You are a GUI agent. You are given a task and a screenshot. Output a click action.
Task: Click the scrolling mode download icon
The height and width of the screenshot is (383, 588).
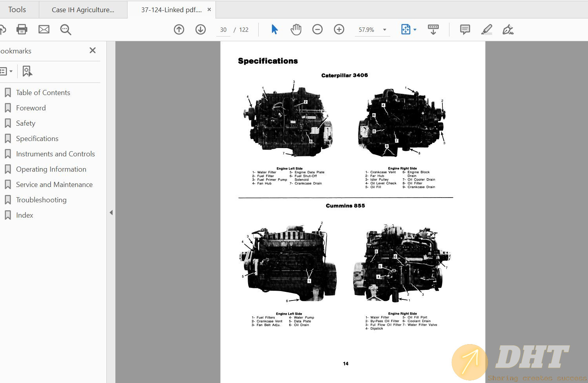(433, 29)
